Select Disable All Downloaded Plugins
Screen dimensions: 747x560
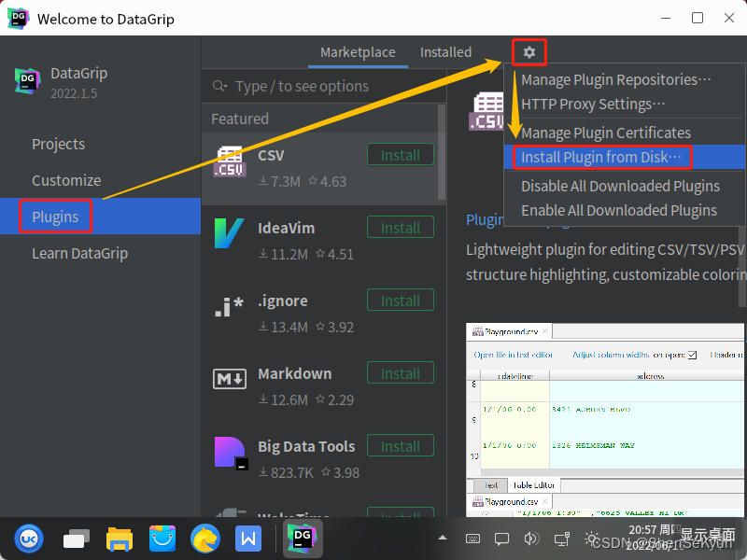pos(619,186)
